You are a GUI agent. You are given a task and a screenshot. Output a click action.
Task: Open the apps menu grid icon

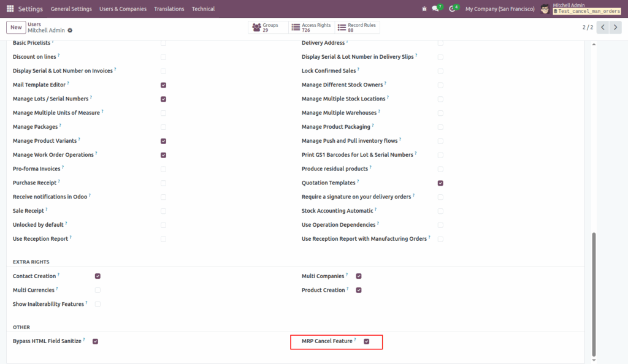click(9, 9)
